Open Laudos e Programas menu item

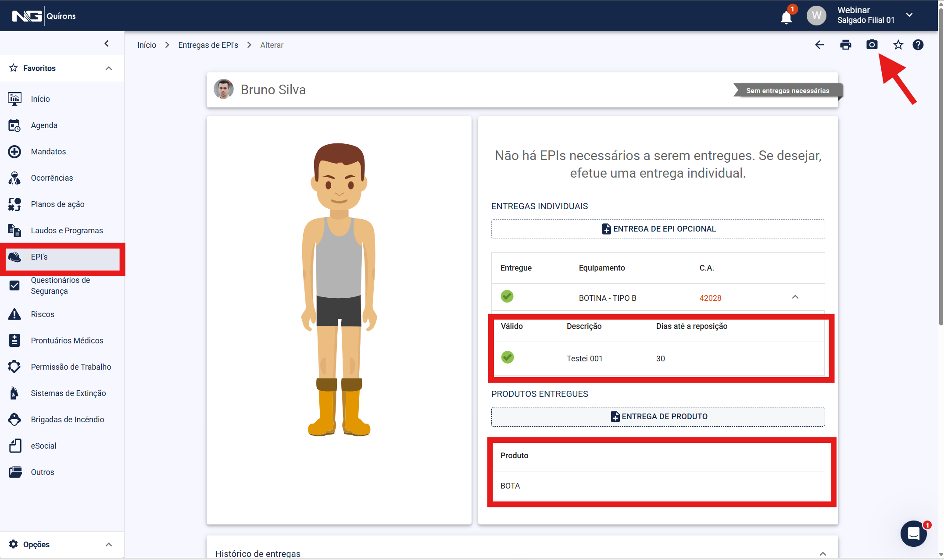click(x=67, y=231)
